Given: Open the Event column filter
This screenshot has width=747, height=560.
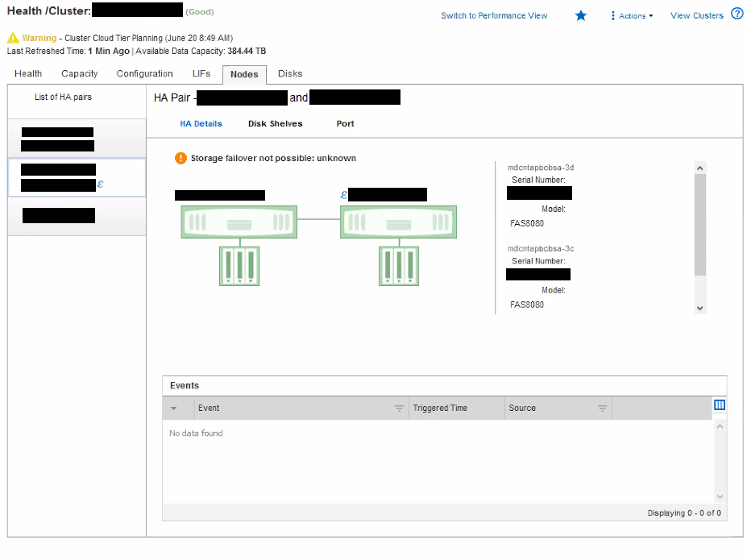Looking at the screenshot, I should (399, 409).
